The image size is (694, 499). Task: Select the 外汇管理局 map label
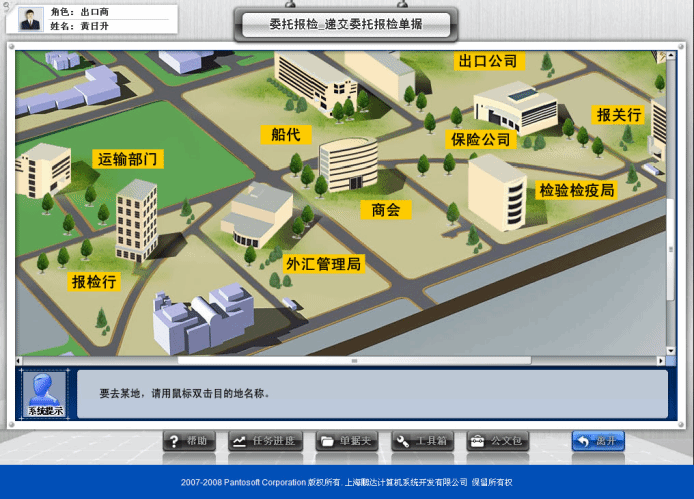(x=323, y=264)
